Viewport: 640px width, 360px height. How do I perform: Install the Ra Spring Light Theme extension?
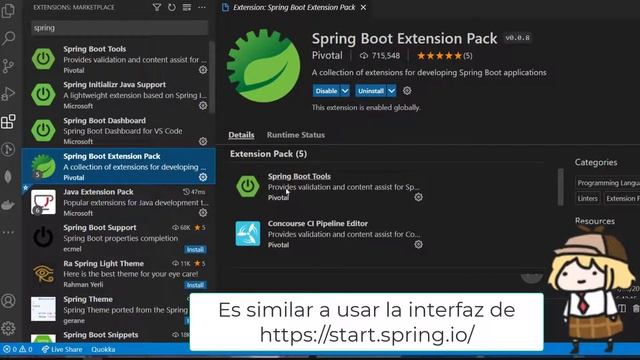pos(195,285)
